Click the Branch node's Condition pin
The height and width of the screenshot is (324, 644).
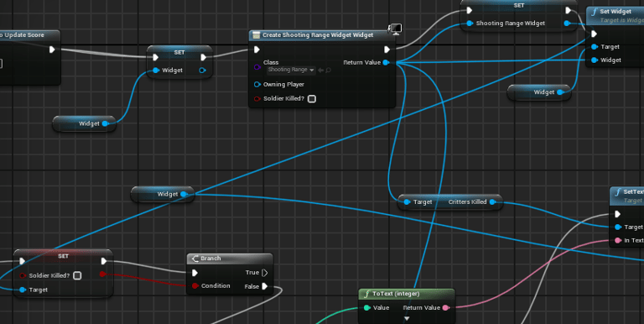click(195, 285)
